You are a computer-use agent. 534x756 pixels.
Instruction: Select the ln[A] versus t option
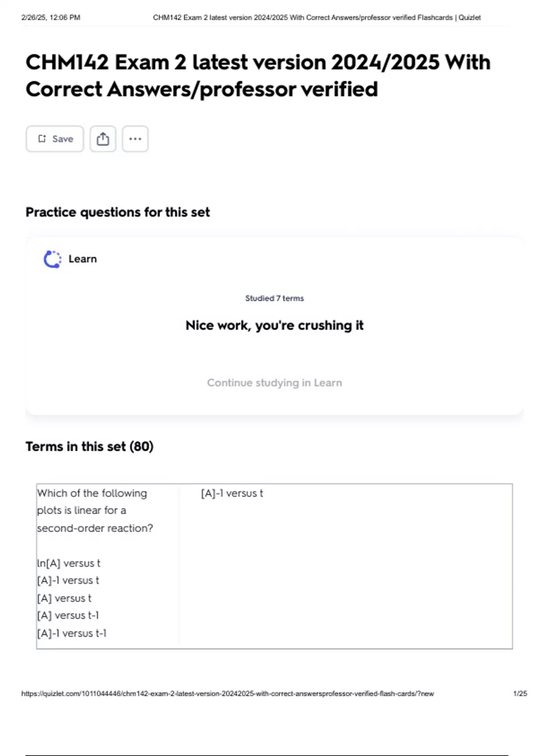click(69, 563)
